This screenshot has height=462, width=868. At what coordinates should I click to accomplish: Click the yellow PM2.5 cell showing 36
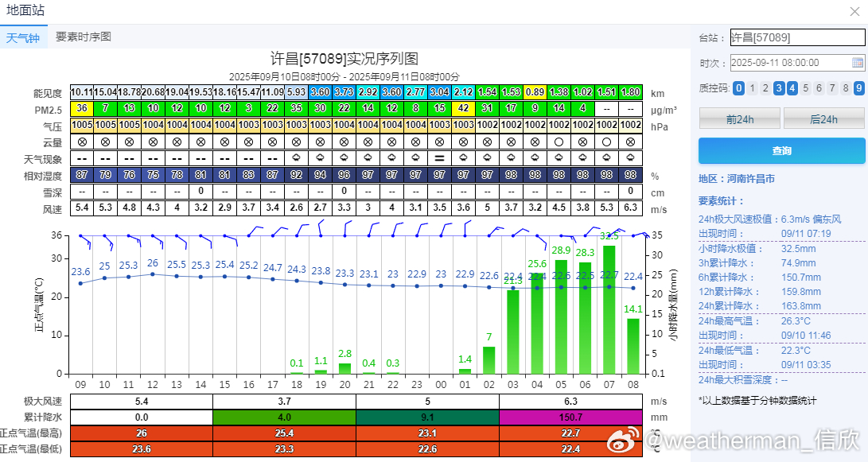point(82,108)
